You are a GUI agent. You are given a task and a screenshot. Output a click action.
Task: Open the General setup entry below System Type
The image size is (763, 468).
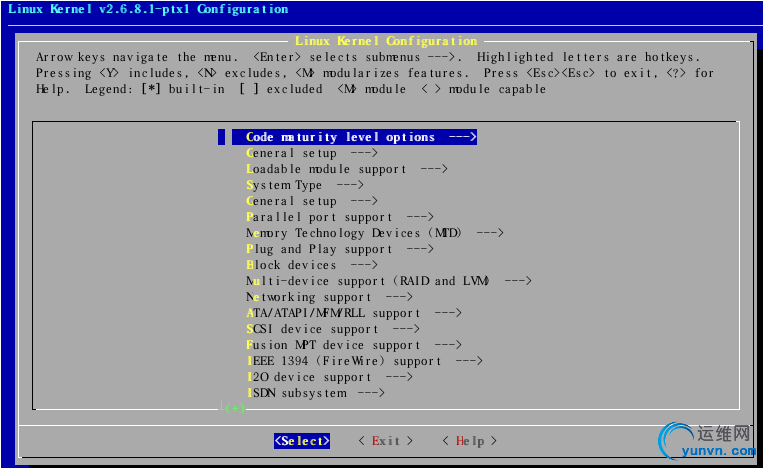click(312, 201)
